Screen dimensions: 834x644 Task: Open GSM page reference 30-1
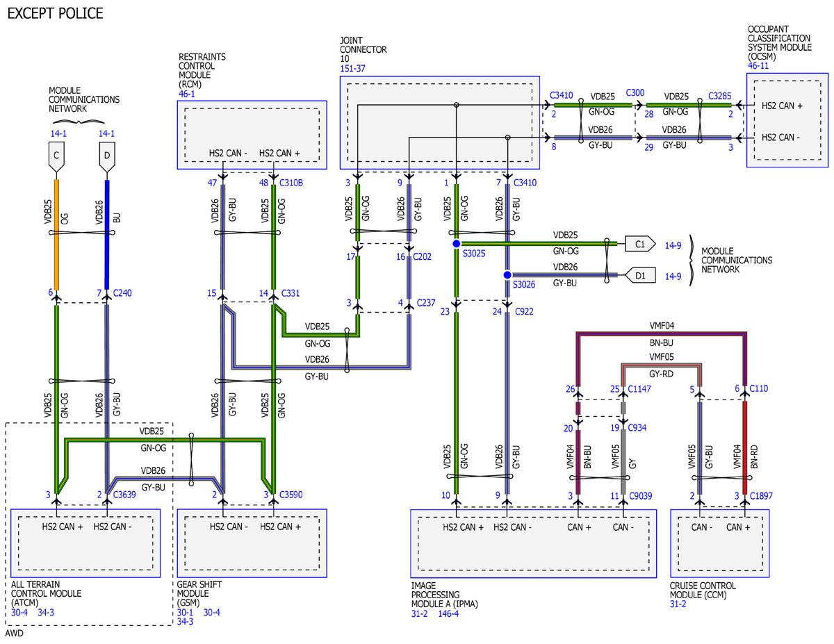pyautogui.click(x=186, y=612)
